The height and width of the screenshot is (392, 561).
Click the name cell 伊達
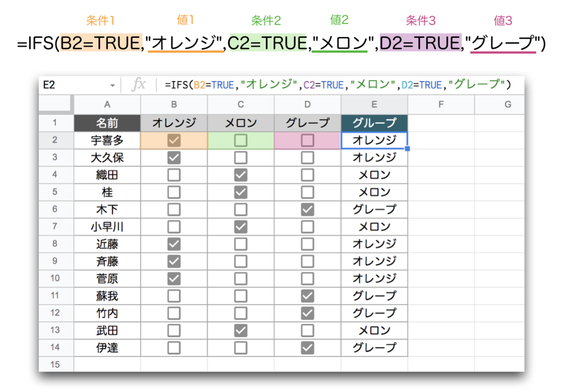107,347
